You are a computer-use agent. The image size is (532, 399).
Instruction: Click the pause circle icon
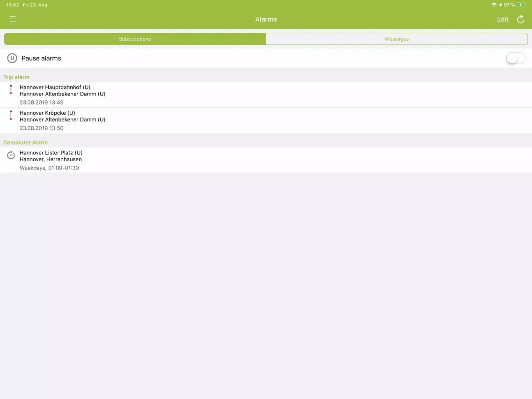click(12, 59)
